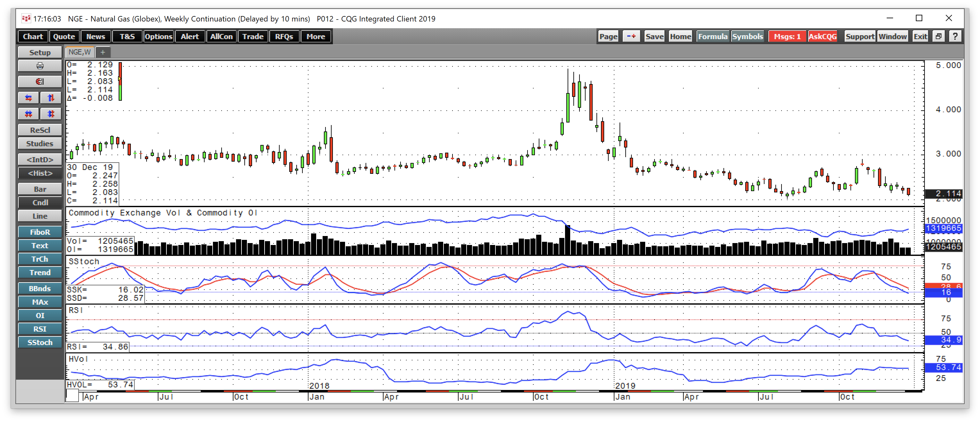Open the Options menu item
Viewport: 980px width, 422px height.
tap(158, 37)
